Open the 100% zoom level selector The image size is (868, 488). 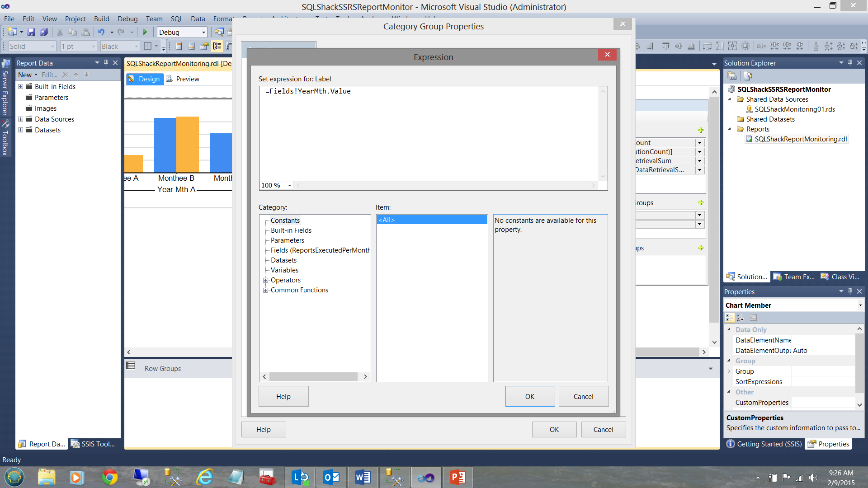[289, 185]
